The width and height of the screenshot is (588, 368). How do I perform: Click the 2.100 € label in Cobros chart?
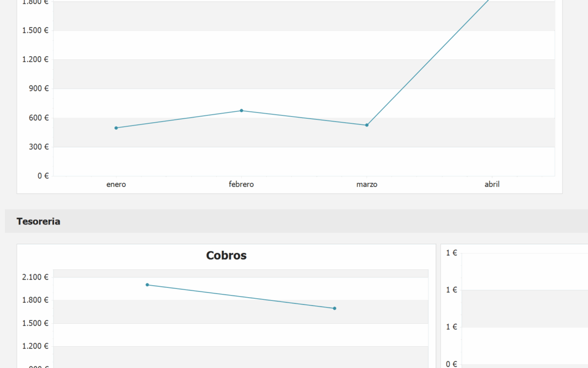(x=35, y=277)
